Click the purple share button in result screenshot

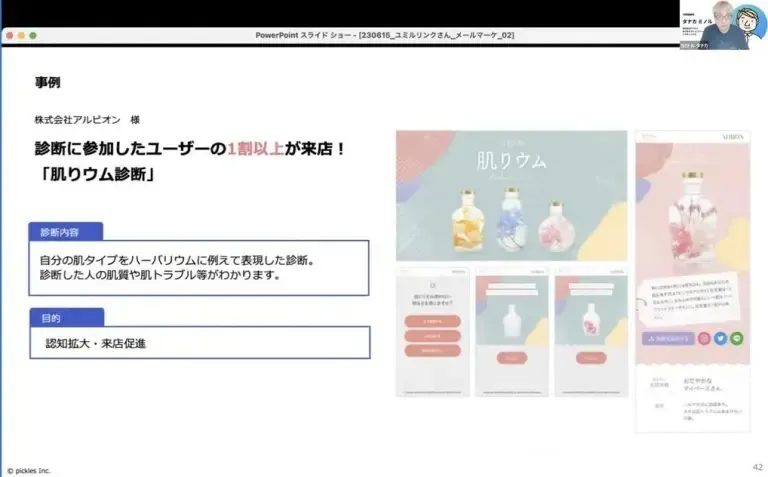668,338
